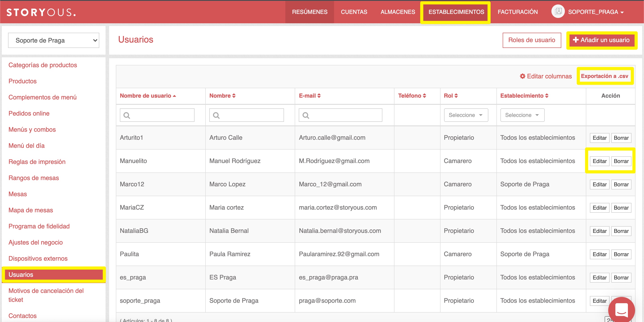The image size is (644, 322).
Task: Open Complementos de menú in sidebar
Action: 42,97
